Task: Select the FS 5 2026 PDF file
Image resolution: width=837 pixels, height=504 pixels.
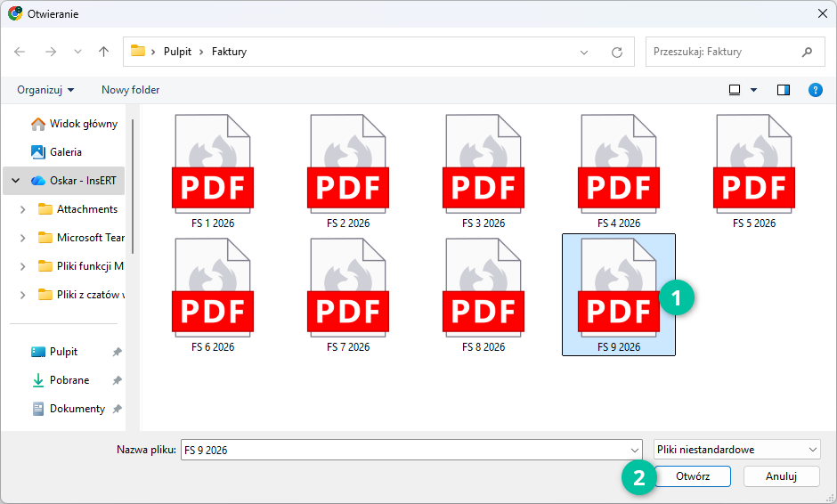Action: tap(754, 171)
